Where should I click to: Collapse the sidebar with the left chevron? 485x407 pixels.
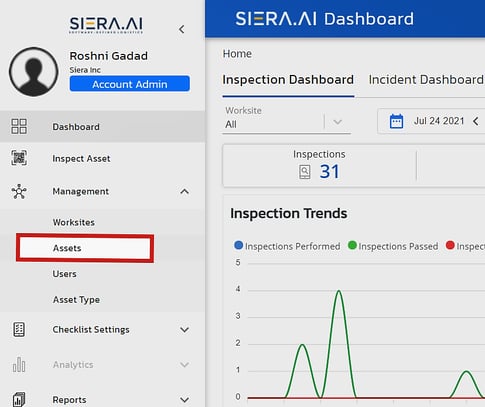point(182,29)
